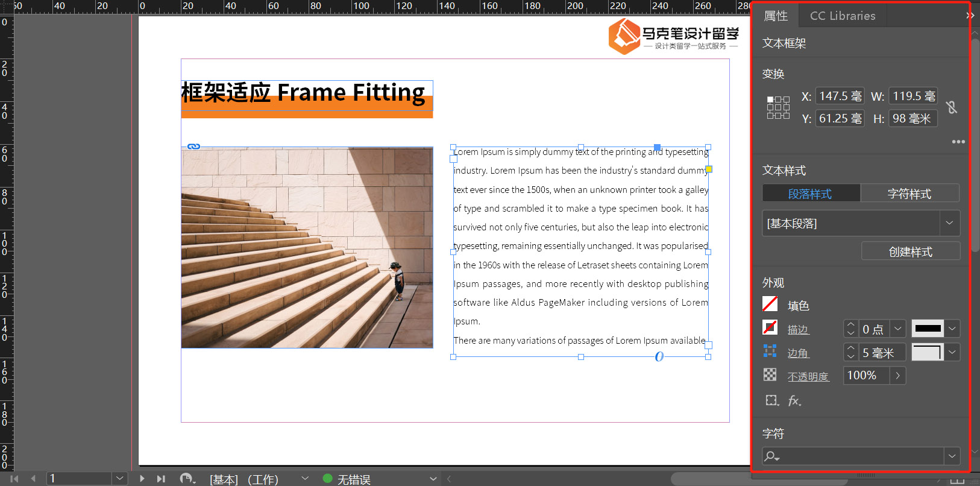Open the preflight profile menu icon in status bar
Image resolution: width=980 pixels, height=486 pixels.
tap(187, 479)
